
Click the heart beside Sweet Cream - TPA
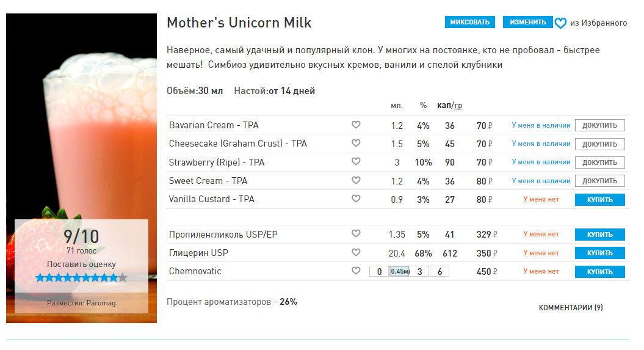pyautogui.click(x=356, y=180)
